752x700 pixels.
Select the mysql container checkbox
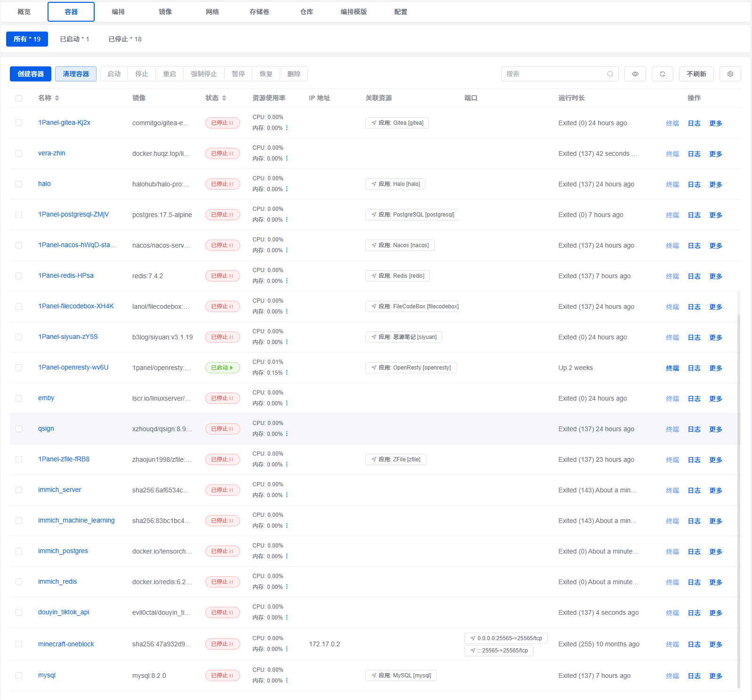coord(19,676)
